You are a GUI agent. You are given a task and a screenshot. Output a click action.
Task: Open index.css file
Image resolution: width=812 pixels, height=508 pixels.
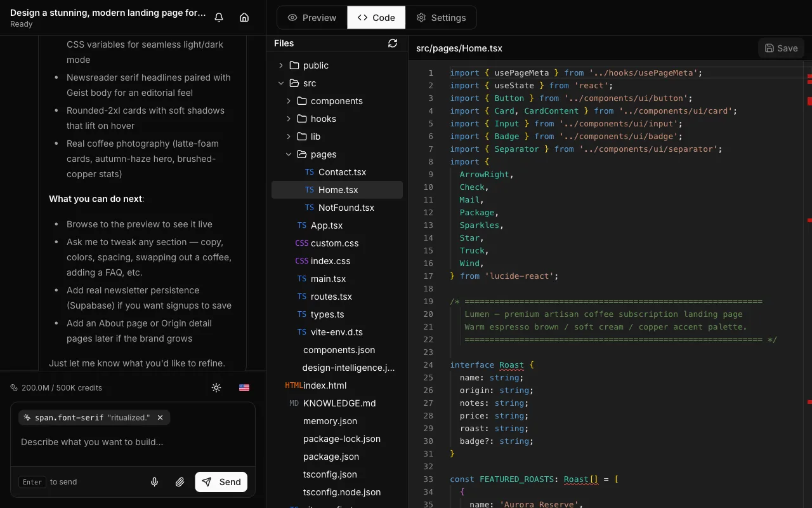pyautogui.click(x=337, y=261)
